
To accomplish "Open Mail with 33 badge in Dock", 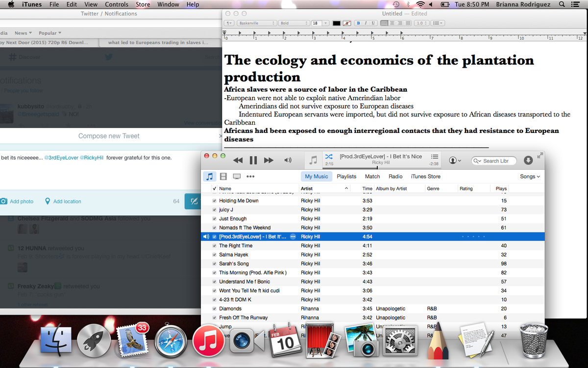I will (132, 340).
